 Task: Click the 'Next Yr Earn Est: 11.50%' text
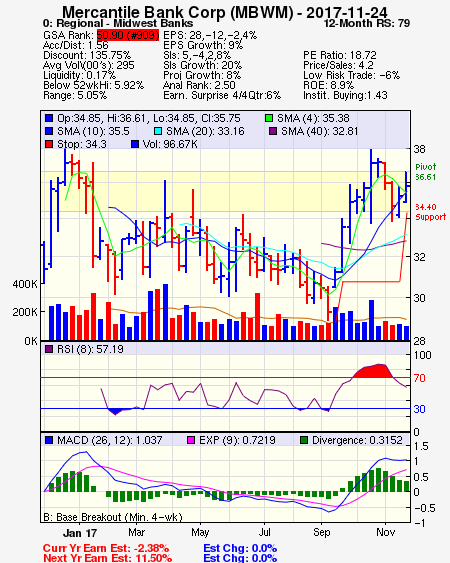(x=107, y=558)
